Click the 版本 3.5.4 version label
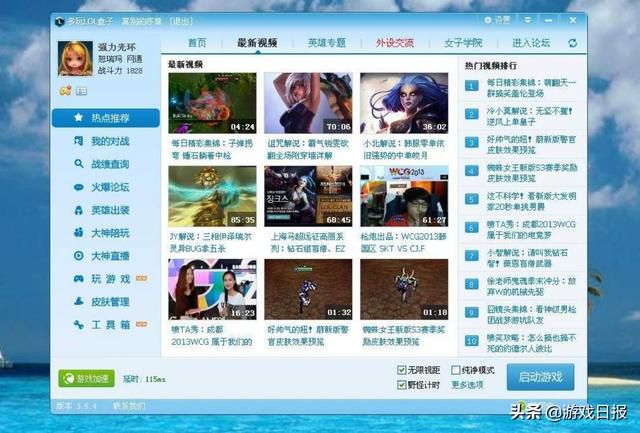Screen dimensions: 640x433 pos(76,406)
